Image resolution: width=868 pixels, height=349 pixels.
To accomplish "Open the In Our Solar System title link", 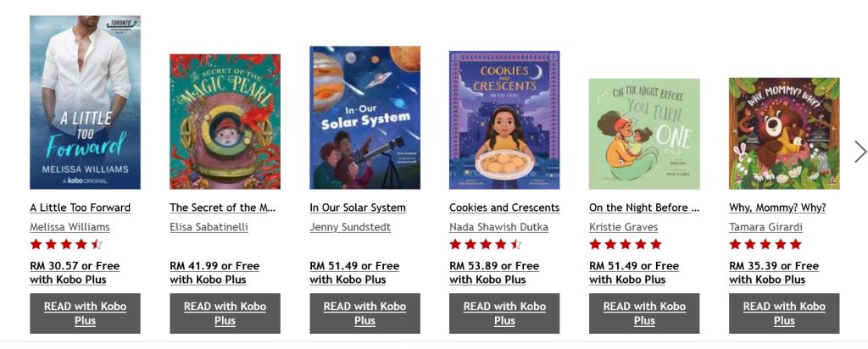I will coord(357,208).
